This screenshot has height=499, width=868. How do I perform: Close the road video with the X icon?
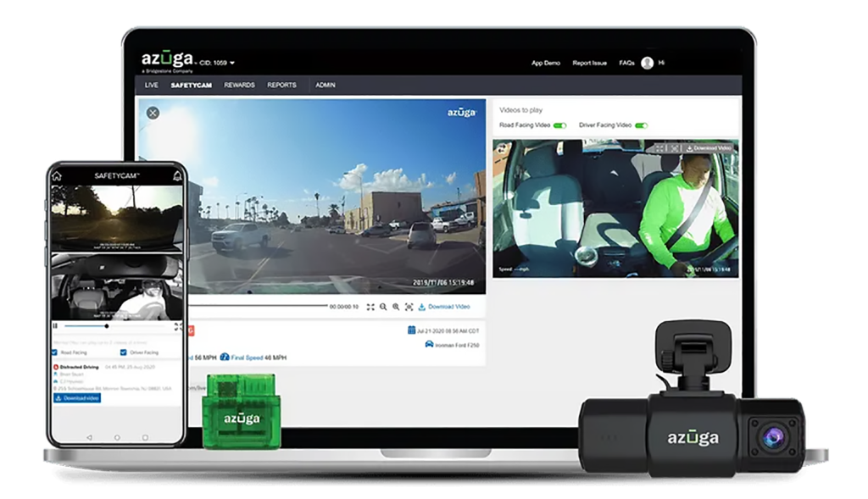(153, 113)
